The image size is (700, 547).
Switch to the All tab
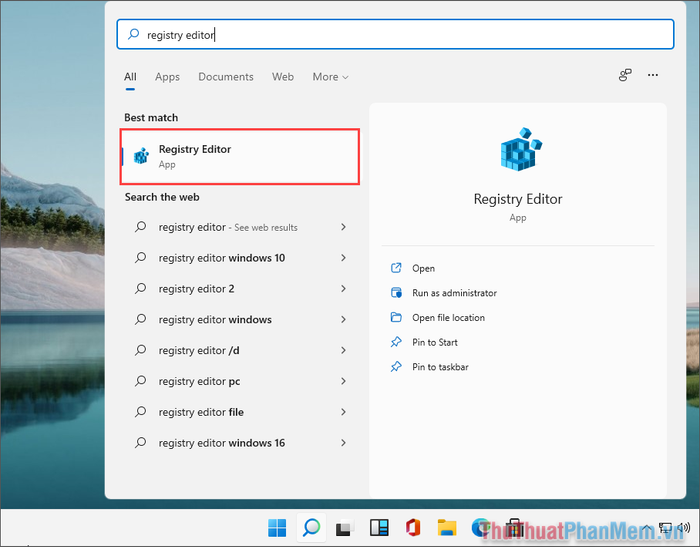click(x=130, y=77)
